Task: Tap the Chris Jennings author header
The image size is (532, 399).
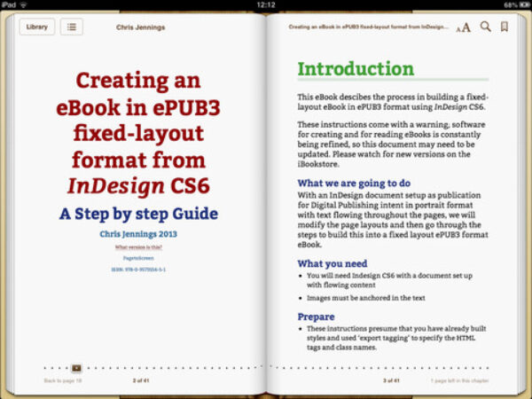Action: click(x=140, y=27)
